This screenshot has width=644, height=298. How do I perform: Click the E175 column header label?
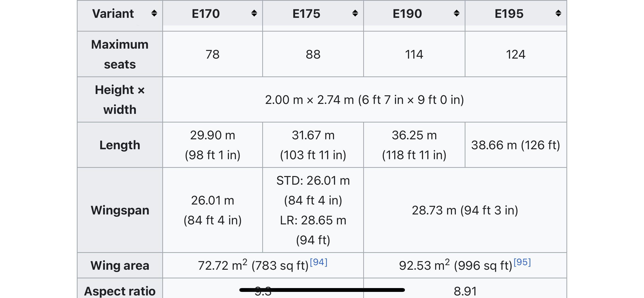click(x=306, y=13)
